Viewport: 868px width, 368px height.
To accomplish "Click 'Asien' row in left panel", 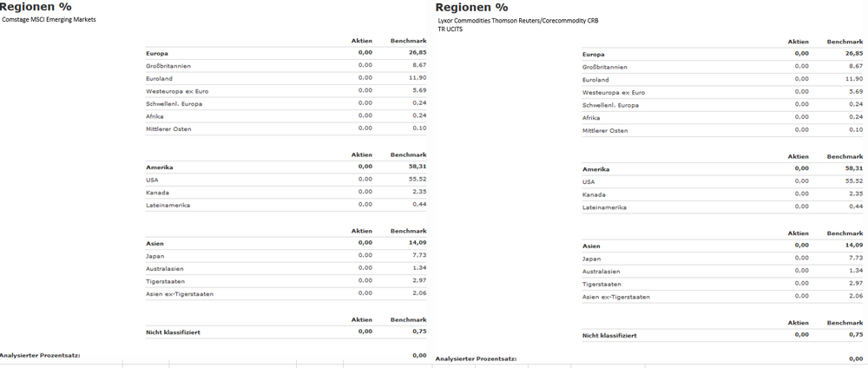I will coord(286,244).
